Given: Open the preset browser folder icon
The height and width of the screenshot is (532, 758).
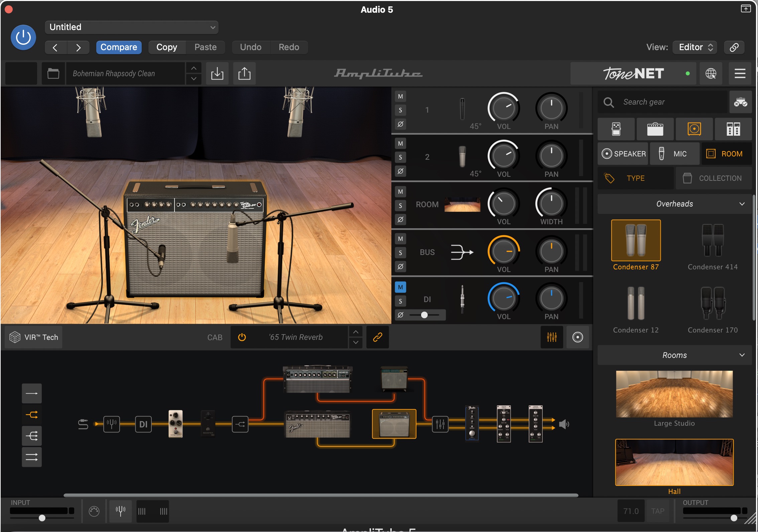Looking at the screenshot, I should point(53,74).
